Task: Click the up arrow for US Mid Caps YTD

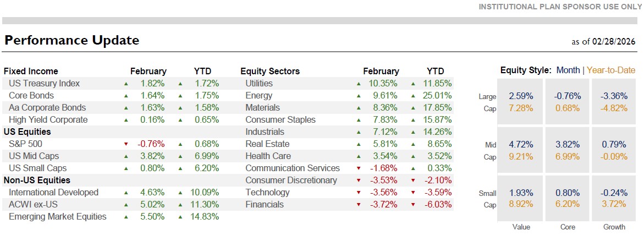Action: point(180,156)
